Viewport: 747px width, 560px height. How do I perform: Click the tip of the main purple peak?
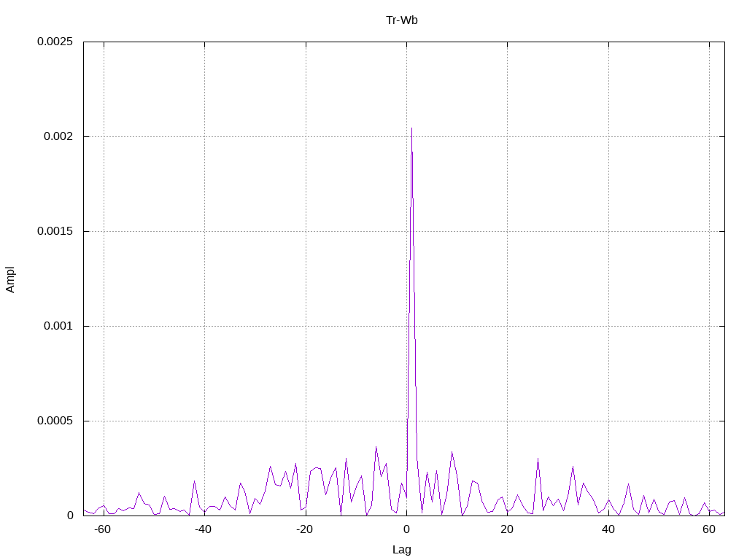pyautogui.click(x=411, y=128)
